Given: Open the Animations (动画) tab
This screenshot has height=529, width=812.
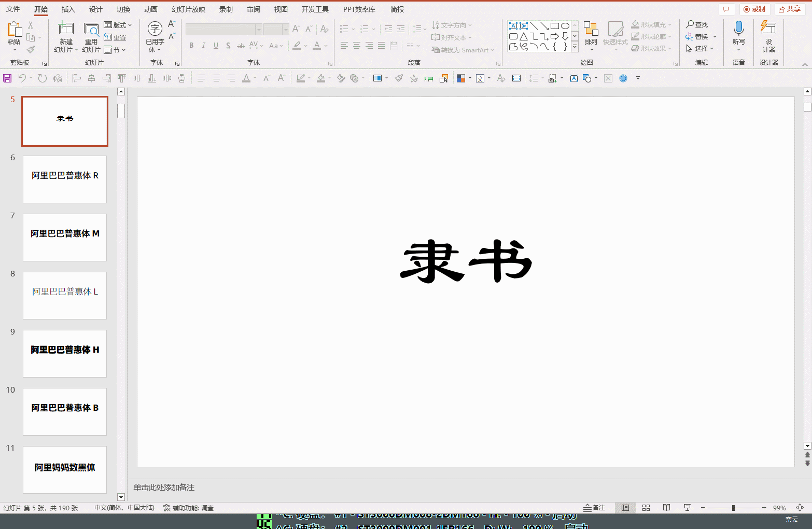Looking at the screenshot, I should coord(151,9).
